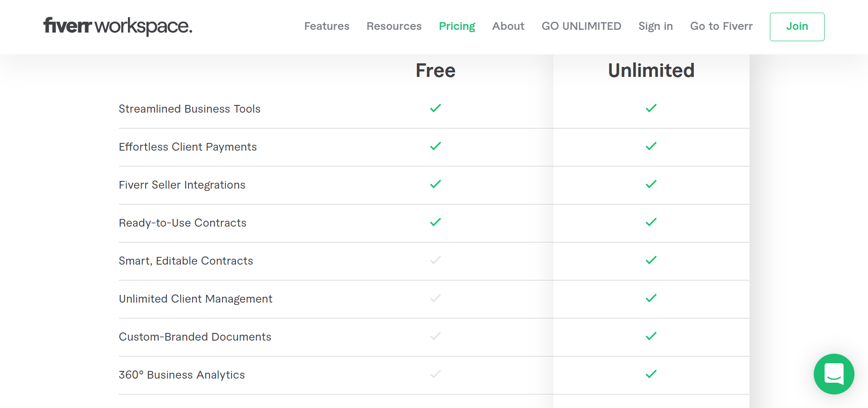Click the Free column header

435,70
